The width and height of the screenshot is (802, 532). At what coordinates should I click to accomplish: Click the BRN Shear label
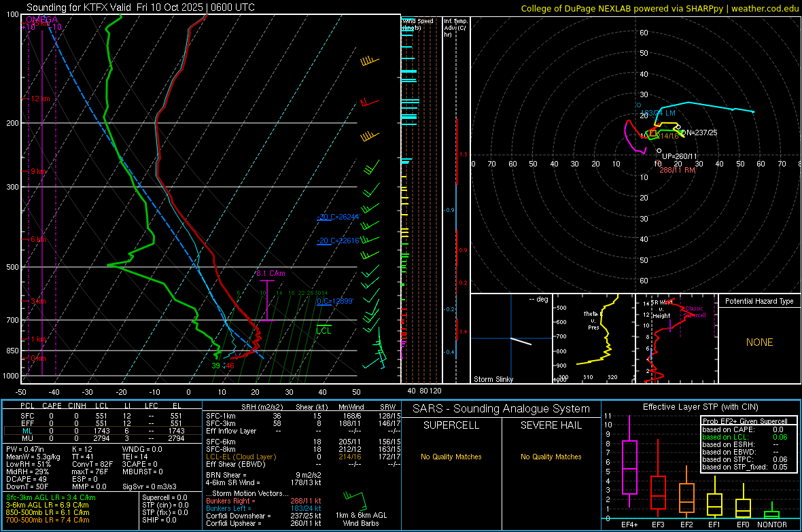[226, 475]
